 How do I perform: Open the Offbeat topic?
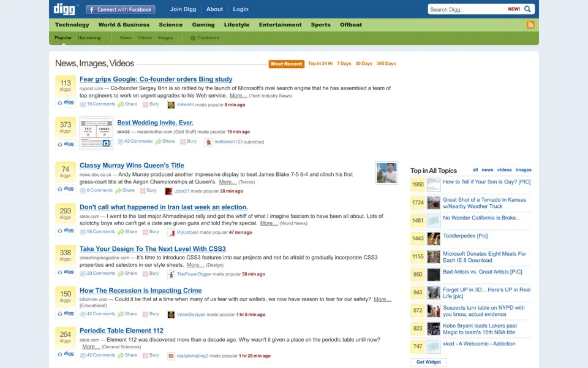[x=351, y=25]
